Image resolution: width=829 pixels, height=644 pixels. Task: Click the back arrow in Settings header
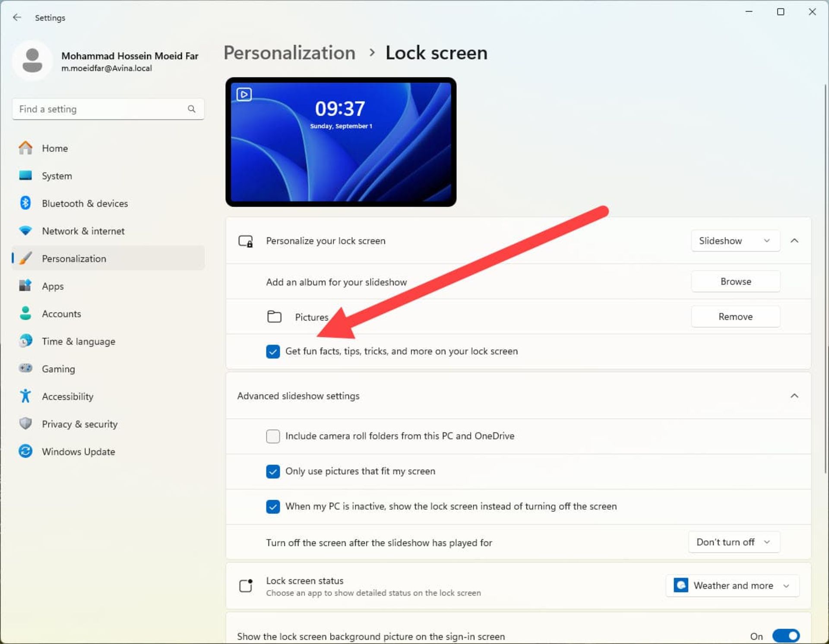point(17,17)
